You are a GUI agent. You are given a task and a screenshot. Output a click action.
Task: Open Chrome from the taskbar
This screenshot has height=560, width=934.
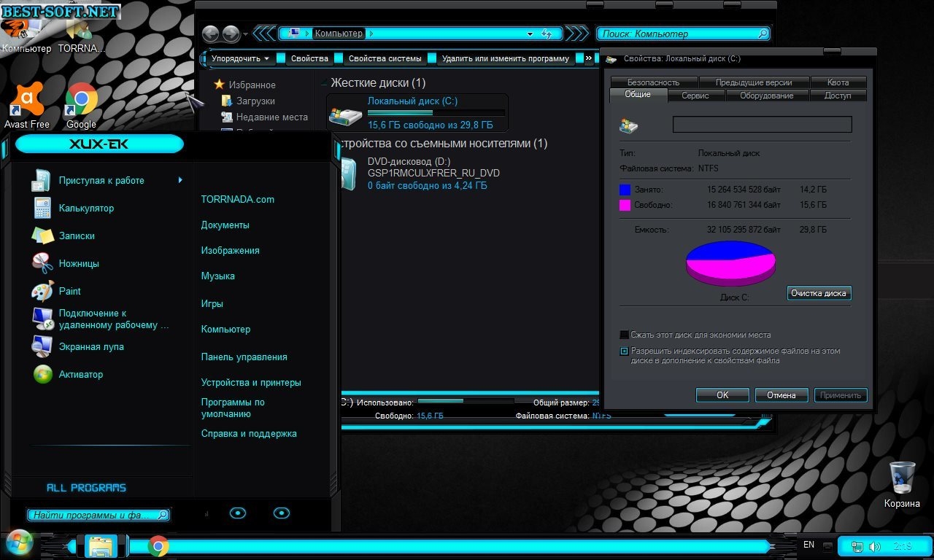tap(158, 545)
